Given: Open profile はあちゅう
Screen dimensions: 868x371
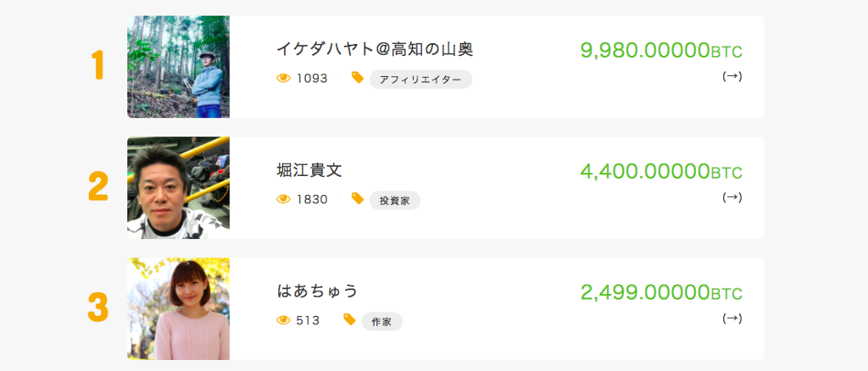Looking at the screenshot, I should (x=317, y=291).
